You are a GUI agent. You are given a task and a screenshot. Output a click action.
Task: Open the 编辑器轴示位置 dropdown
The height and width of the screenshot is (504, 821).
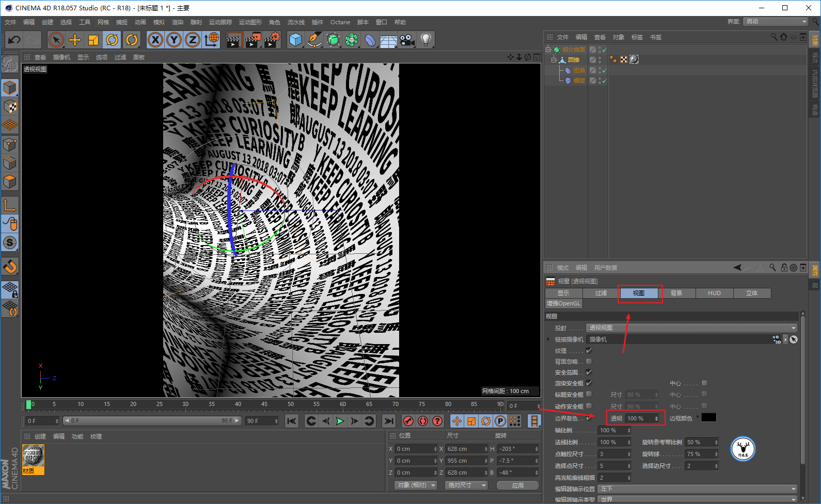coord(698,489)
